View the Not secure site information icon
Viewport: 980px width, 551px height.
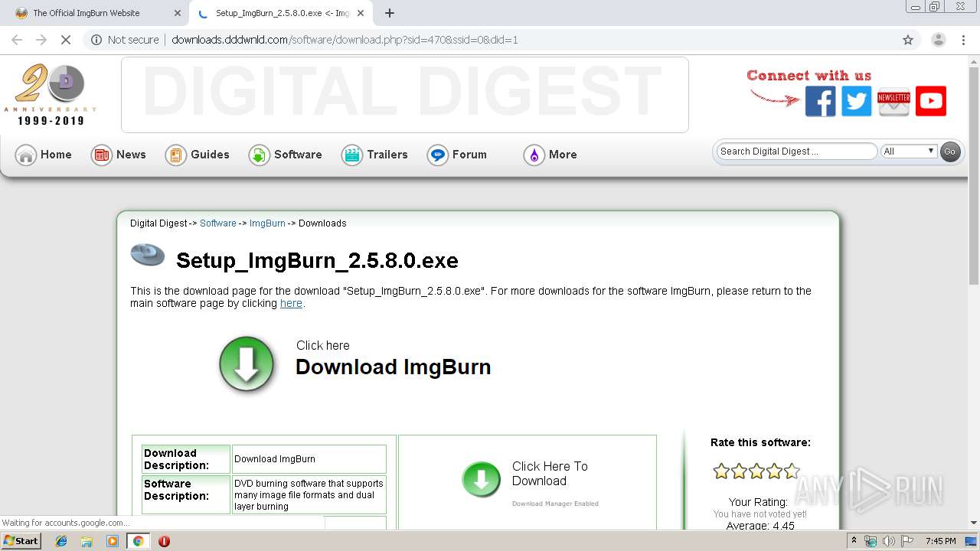(x=96, y=40)
